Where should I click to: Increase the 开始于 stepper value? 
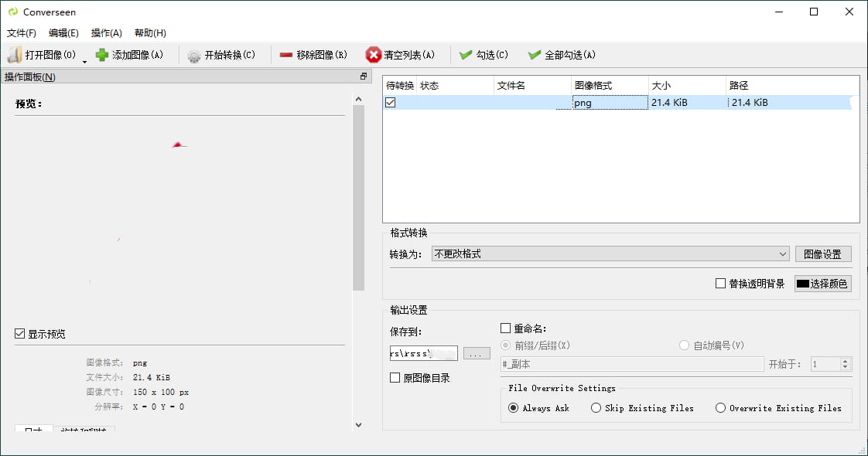846,361
